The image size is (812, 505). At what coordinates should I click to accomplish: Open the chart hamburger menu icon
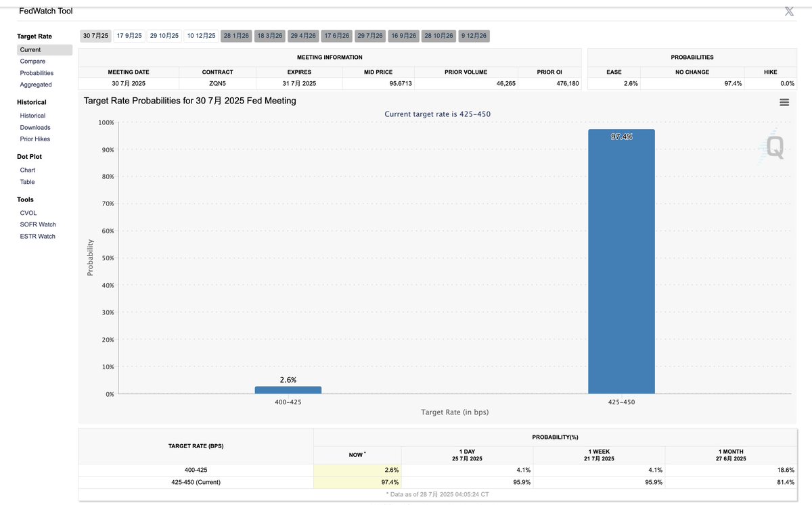(x=784, y=103)
